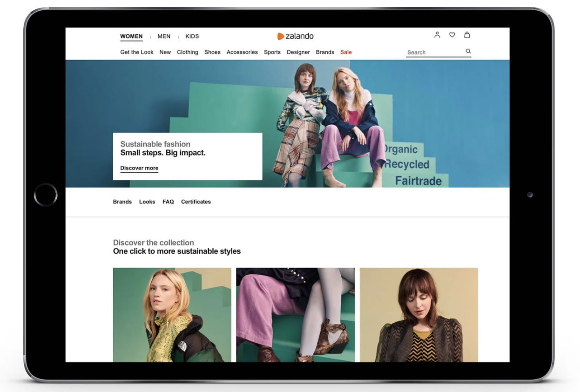Click the 'Small steps. Big impact.' headline
580x392 pixels.
click(163, 153)
